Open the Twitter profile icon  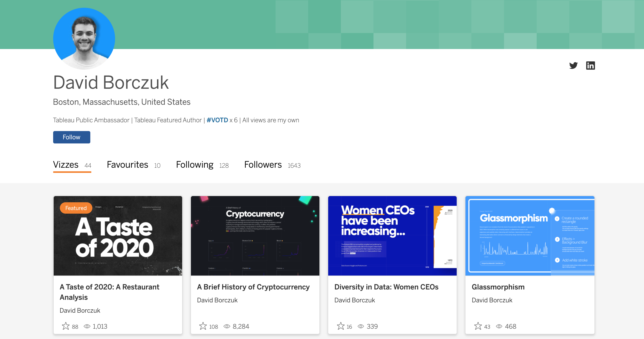[573, 66]
